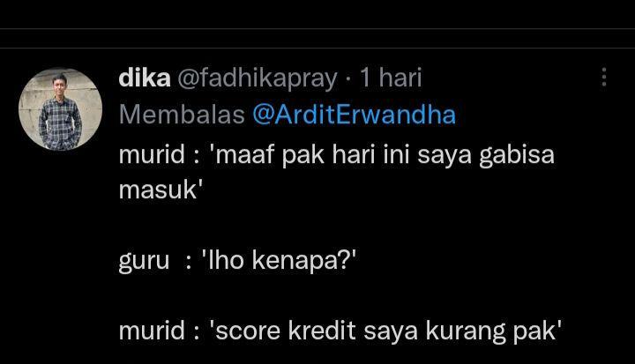Click the word kenapa? in the reply
Viewport: 635px width, 364px height.
tap(304, 259)
